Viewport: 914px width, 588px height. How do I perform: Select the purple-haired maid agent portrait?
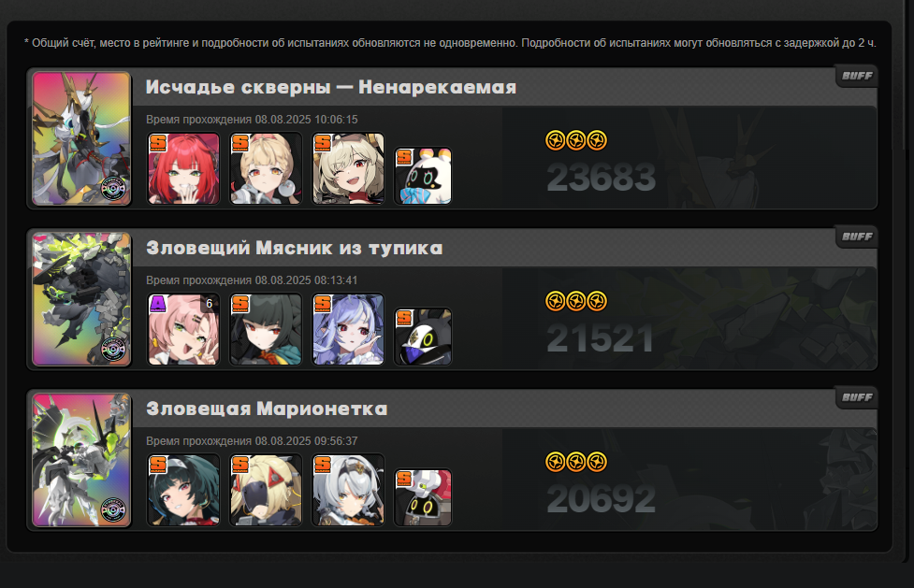tap(348, 329)
